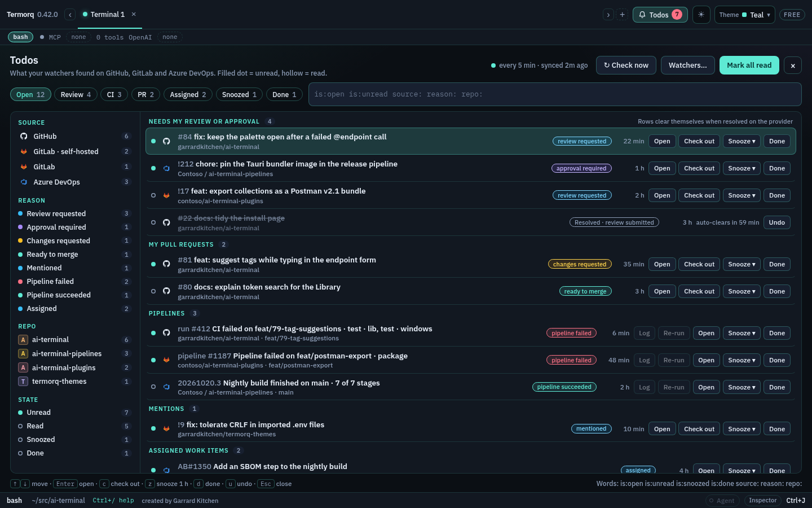Click the left chevron before Terminal 1

(70, 15)
